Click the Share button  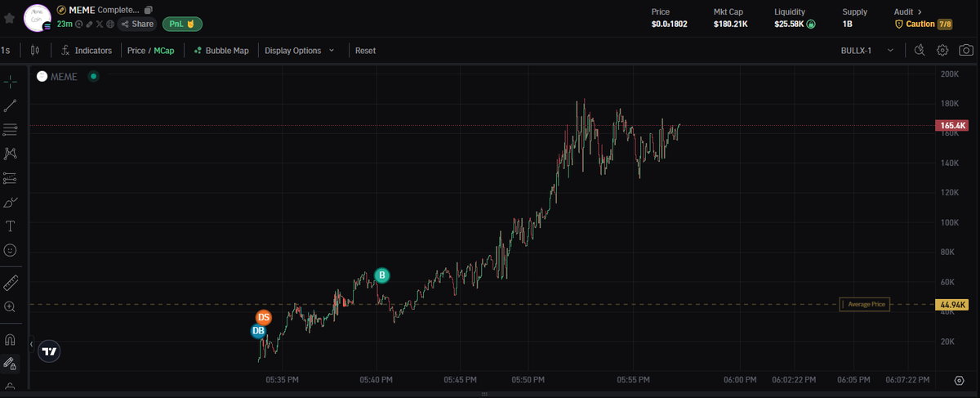(x=137, y=25)
